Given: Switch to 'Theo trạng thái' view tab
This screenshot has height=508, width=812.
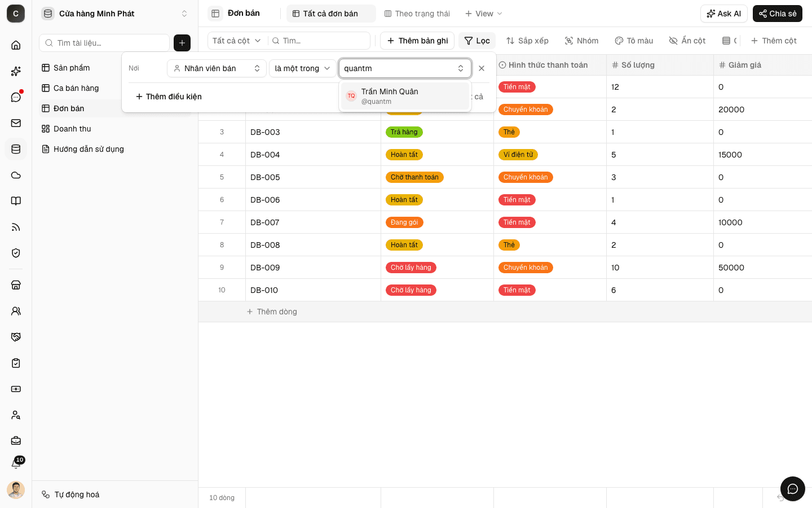Looking at the screenshot, I should [417, 14].
